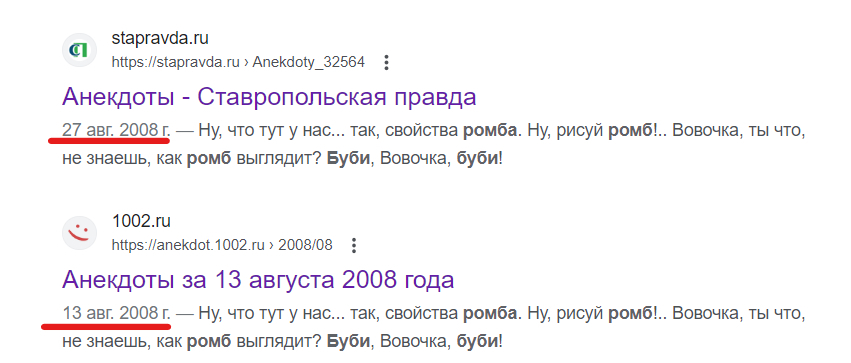Click the date '13 авг. 2008 г.'

[116, 313]
